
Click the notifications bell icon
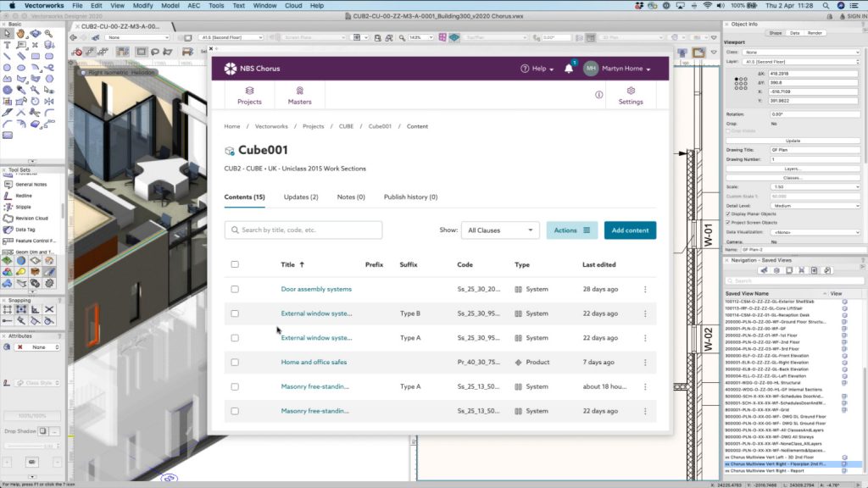pos(569,69)
